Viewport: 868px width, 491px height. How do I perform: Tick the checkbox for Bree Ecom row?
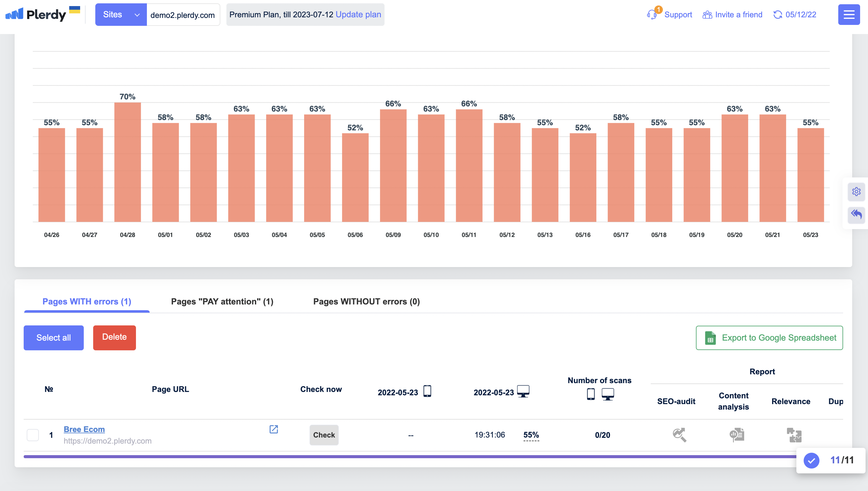pyautogui.click(x=33, y=435)
